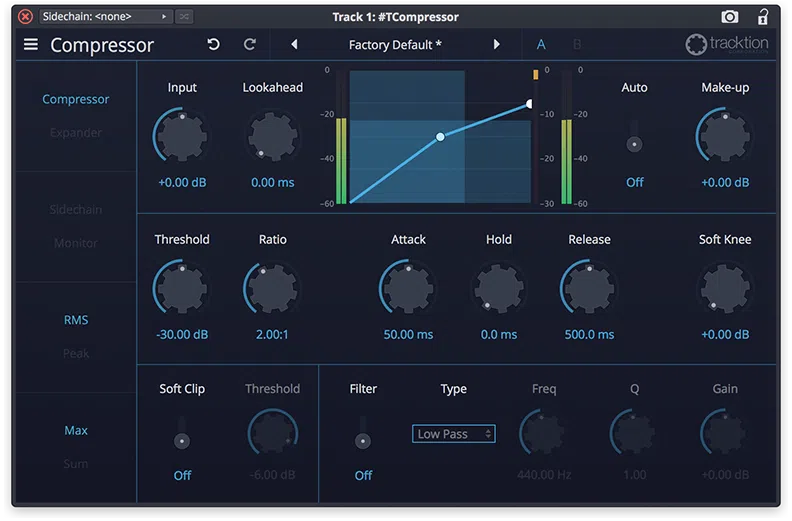Toggle the Auto make-up switch
Viewport: 792px width, 521px height.
[x=634, y=137]
